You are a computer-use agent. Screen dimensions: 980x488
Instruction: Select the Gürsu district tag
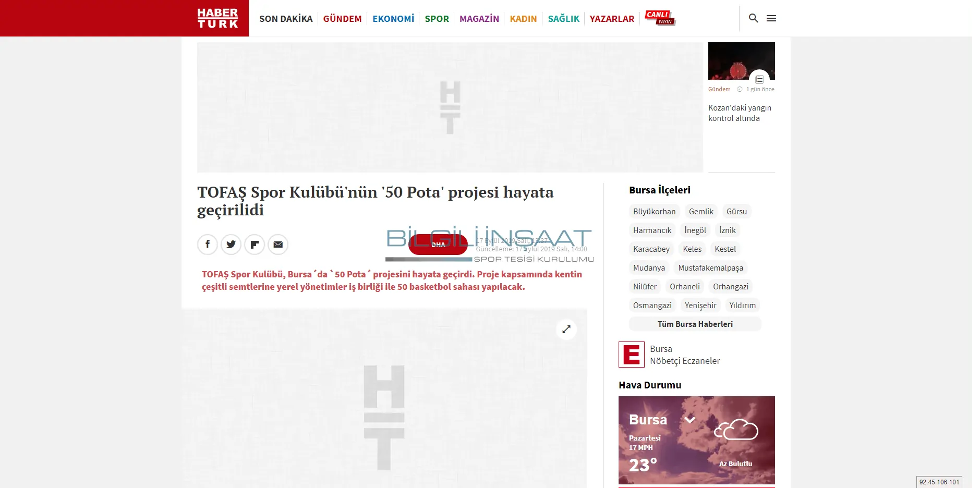(x=736, y=212)
